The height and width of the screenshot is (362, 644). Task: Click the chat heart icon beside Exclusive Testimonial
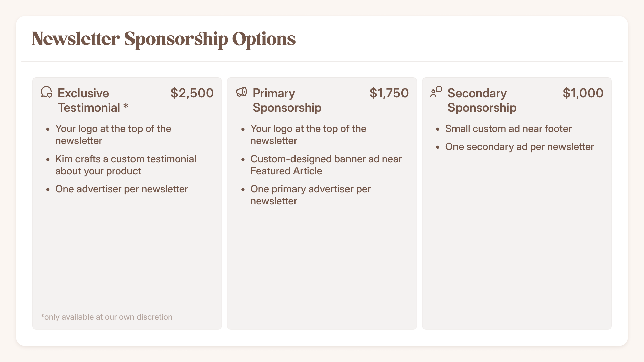pos(47,92)
